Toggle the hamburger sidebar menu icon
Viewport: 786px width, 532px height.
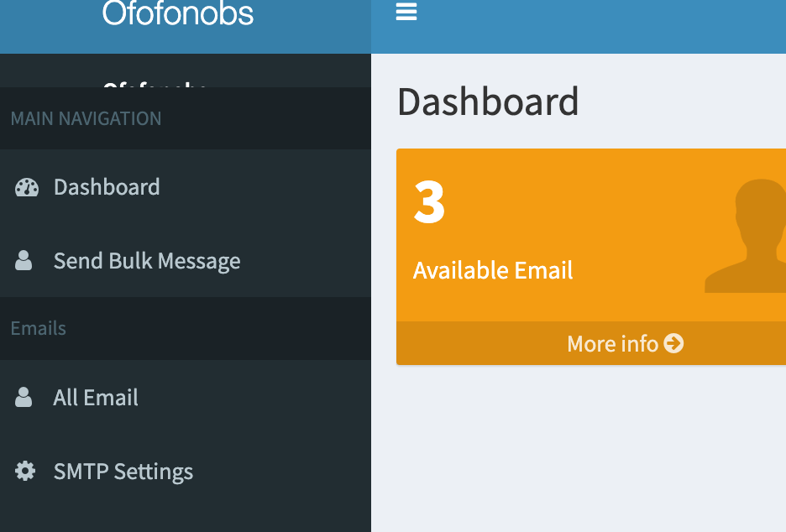[x=406, y=12]
